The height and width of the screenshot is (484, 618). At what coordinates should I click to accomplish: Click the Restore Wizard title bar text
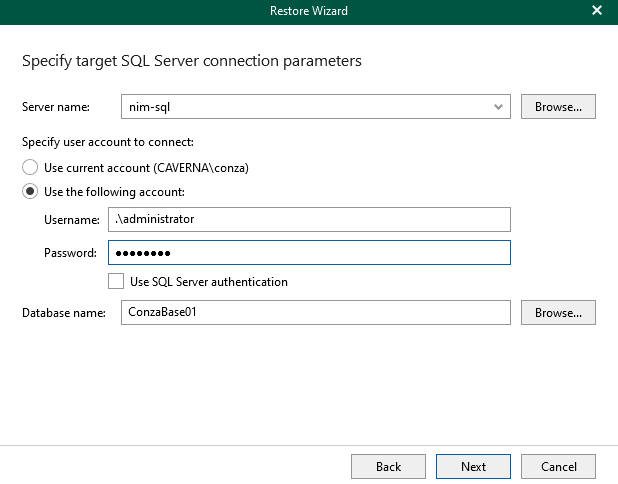tap(309, 11)
